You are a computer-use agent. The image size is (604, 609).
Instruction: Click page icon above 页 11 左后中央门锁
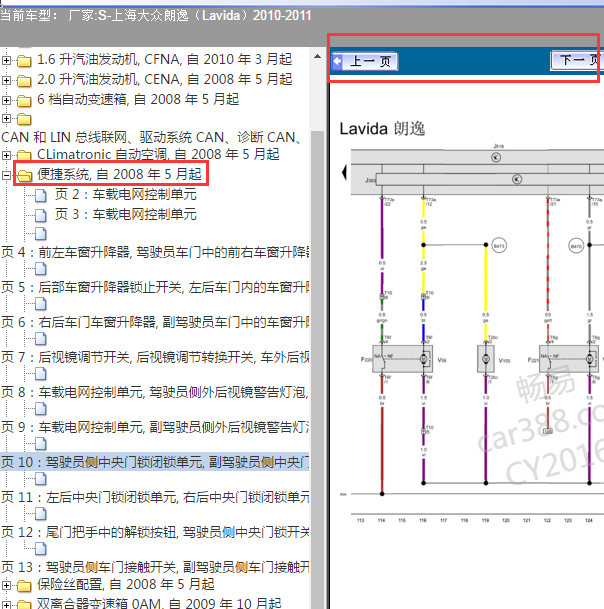pos(40,479)
